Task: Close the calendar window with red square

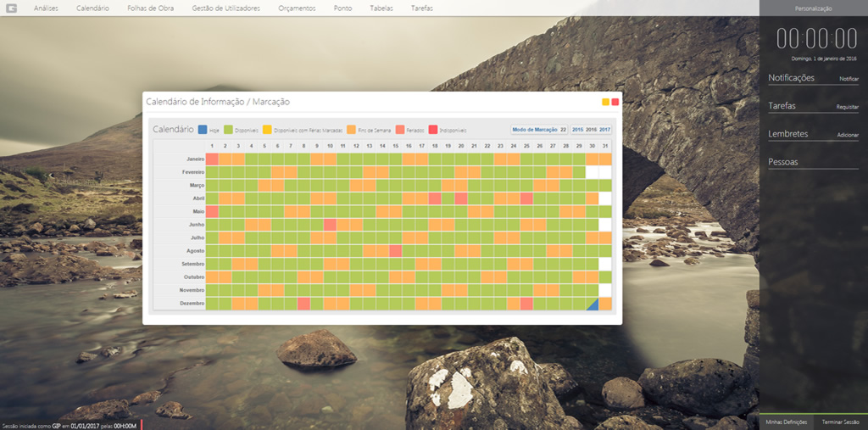Action: point(615,102)
